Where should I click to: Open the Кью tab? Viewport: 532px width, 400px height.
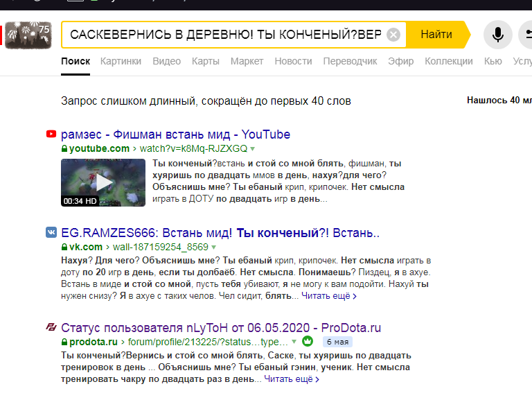pos(493,61)
